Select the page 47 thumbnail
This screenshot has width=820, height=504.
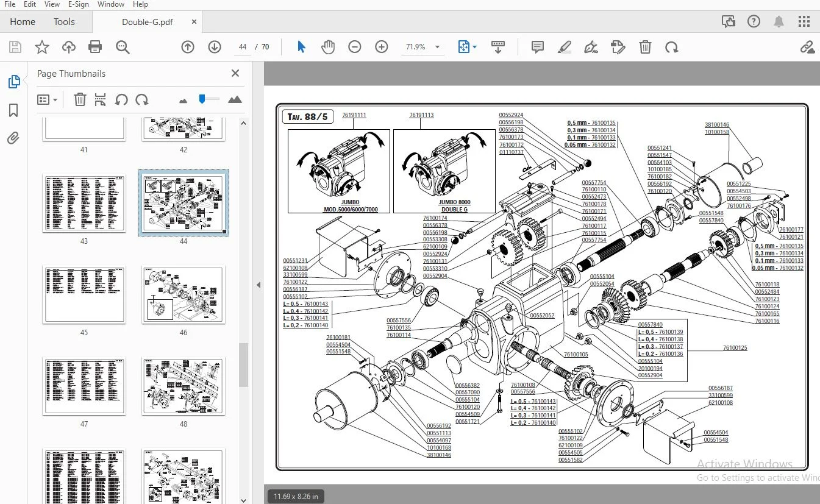(84, 386)
